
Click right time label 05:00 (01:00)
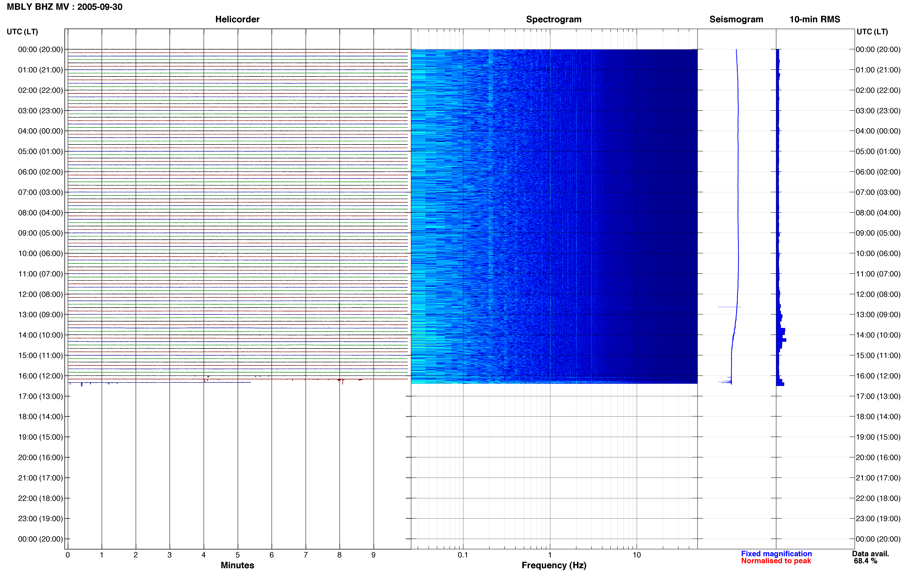pyautogui.click(x=878, y=151)
